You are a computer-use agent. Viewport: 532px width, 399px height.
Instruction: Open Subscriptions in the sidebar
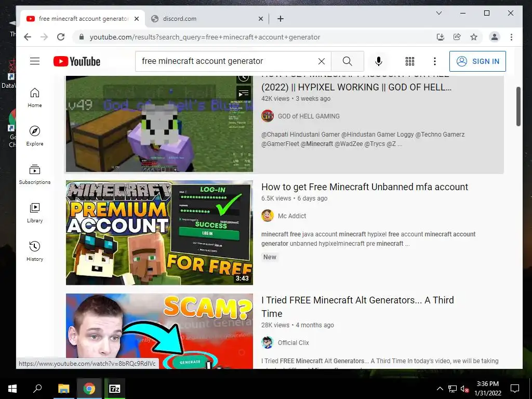point(35,175)
